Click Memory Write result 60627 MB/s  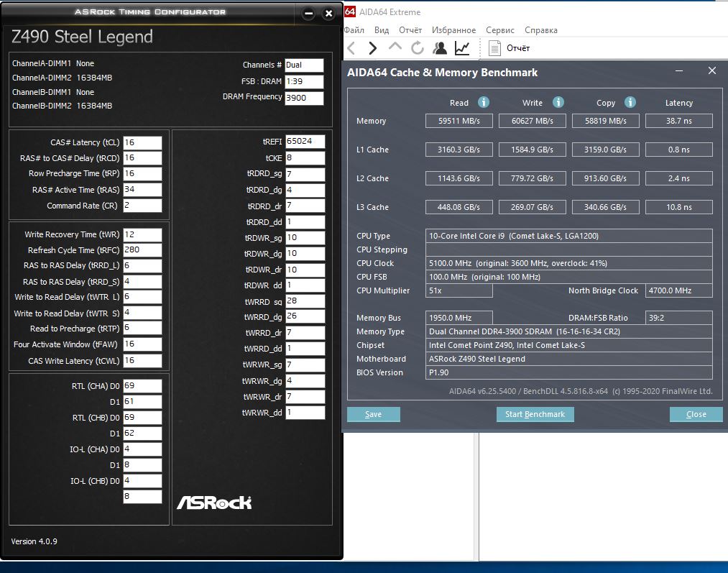pyautogui.click(x=532, y=121)
